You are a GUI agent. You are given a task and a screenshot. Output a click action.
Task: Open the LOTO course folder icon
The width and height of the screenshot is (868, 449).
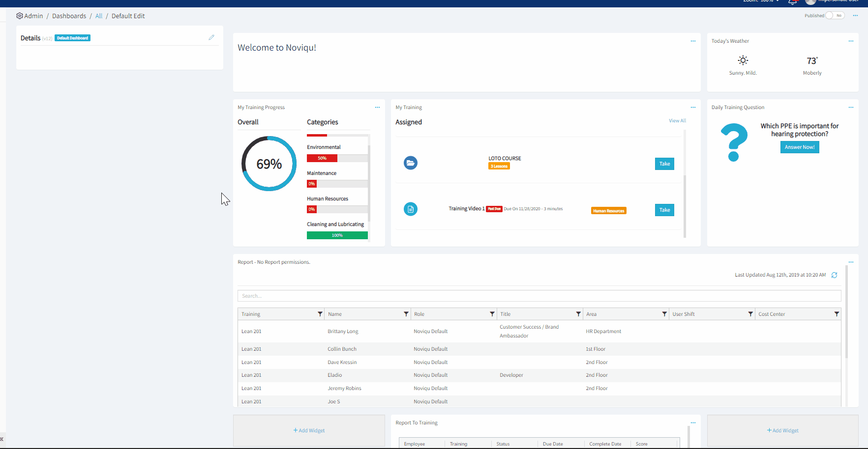pos(411,163)
